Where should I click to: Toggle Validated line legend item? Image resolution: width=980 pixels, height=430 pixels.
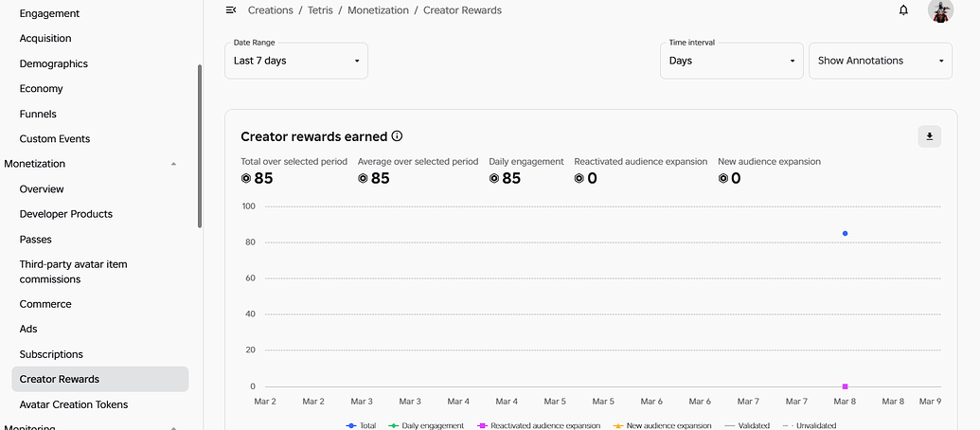[x=746, y=425]
